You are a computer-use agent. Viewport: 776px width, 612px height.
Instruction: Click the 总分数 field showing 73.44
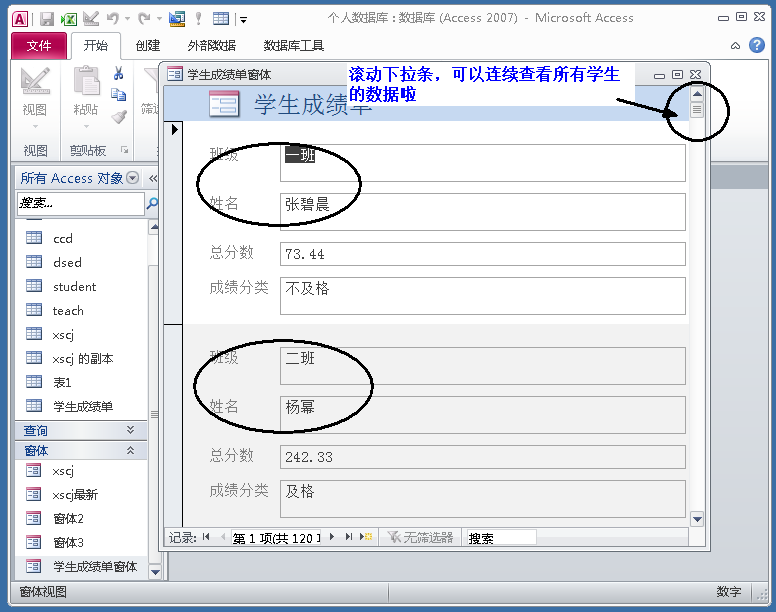click(x=483, y=254)
